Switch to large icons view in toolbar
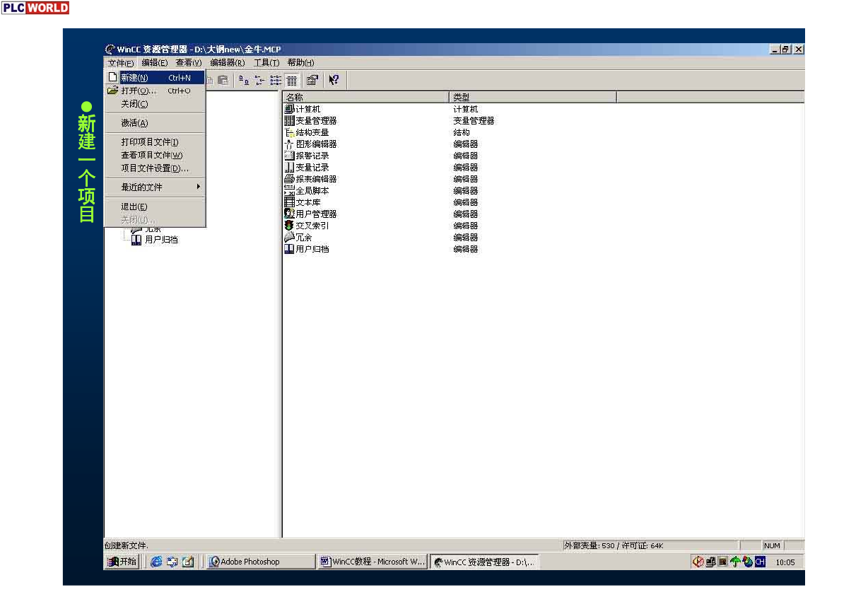868x614 pixels. (x=243, y=80)
